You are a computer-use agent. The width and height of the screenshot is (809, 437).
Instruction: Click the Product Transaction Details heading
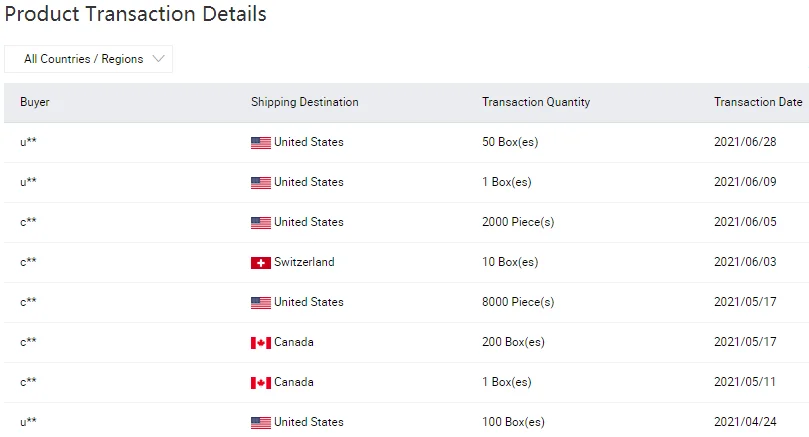pyautogui.click(x=136, y=15)
